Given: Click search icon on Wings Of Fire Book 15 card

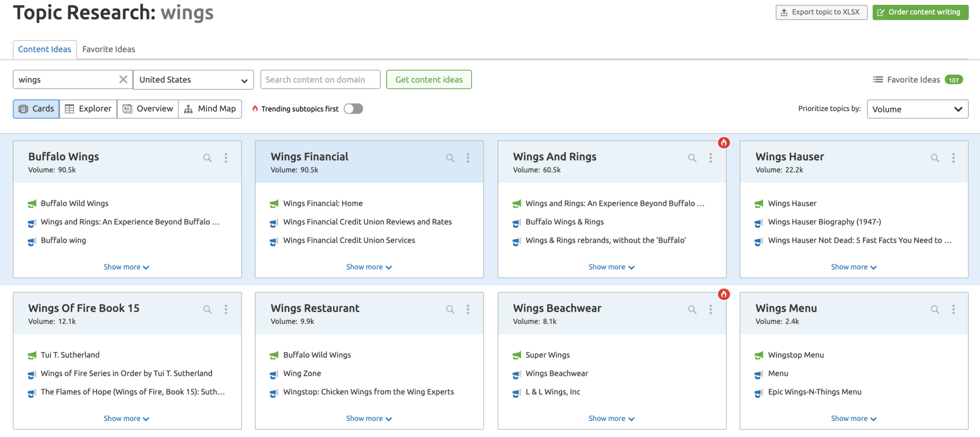Looking at the screenshot, I should point(207,309).
